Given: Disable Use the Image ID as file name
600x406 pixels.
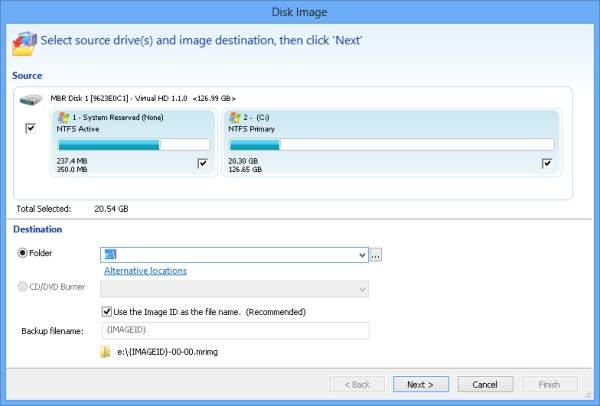Looking at the screenshot, I should tap(108, 312).
